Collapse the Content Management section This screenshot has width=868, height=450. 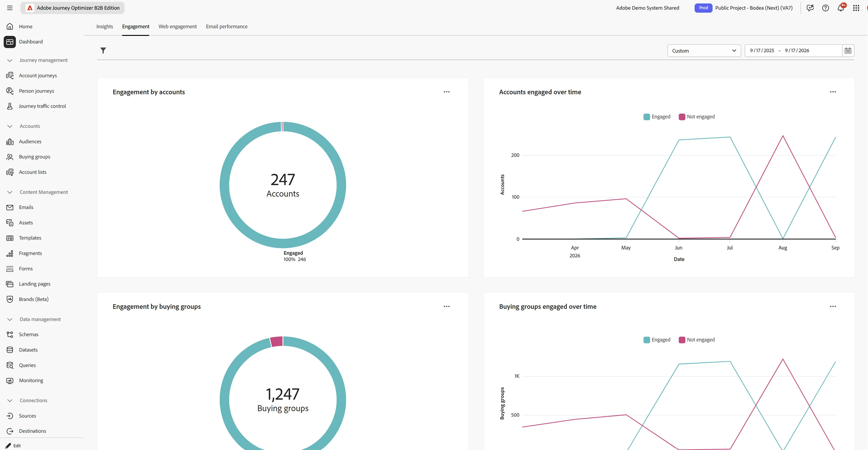coord(10,192)
